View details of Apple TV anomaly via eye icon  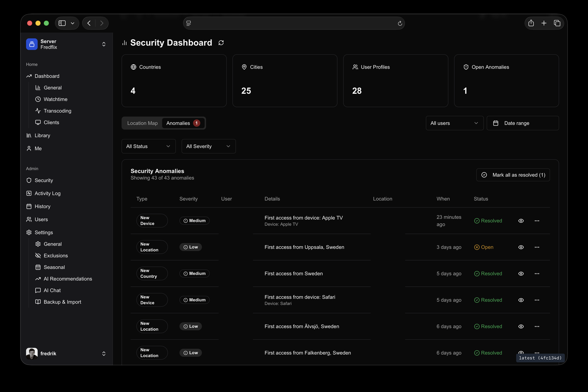[521, 221]
